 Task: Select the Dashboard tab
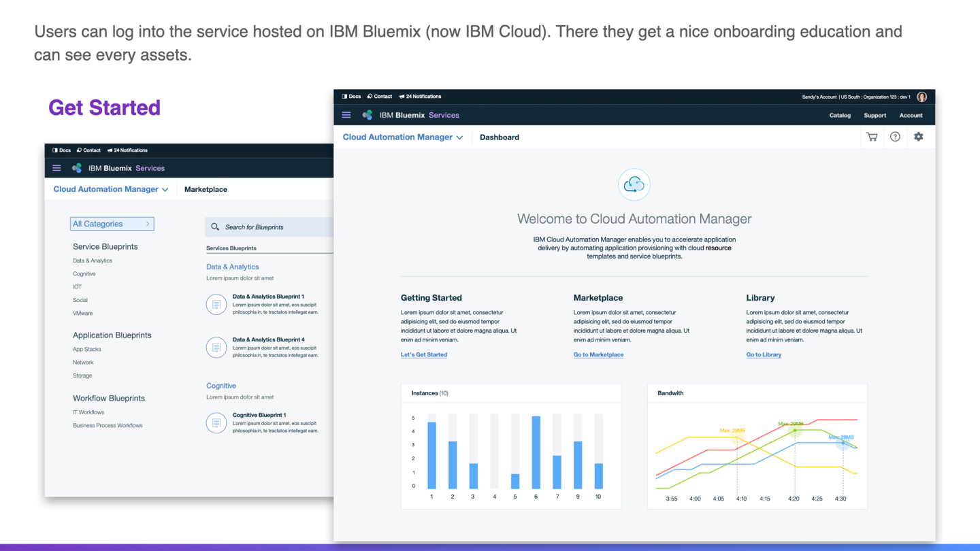[500, 137]
